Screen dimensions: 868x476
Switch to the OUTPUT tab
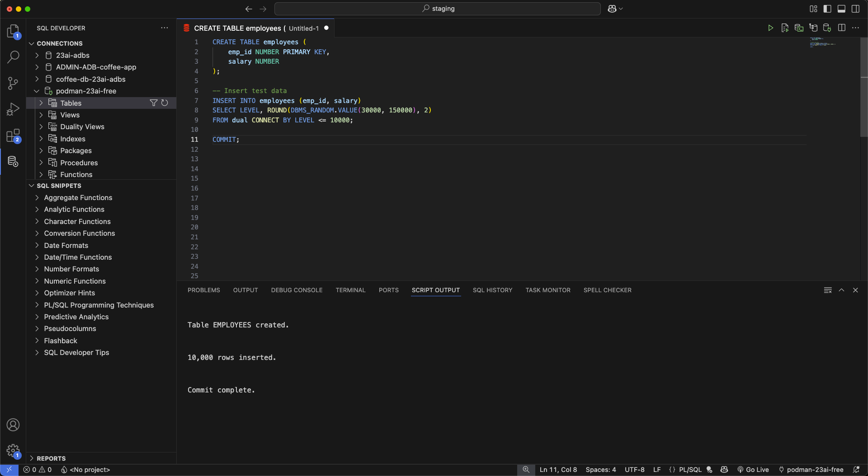[245, 290]
